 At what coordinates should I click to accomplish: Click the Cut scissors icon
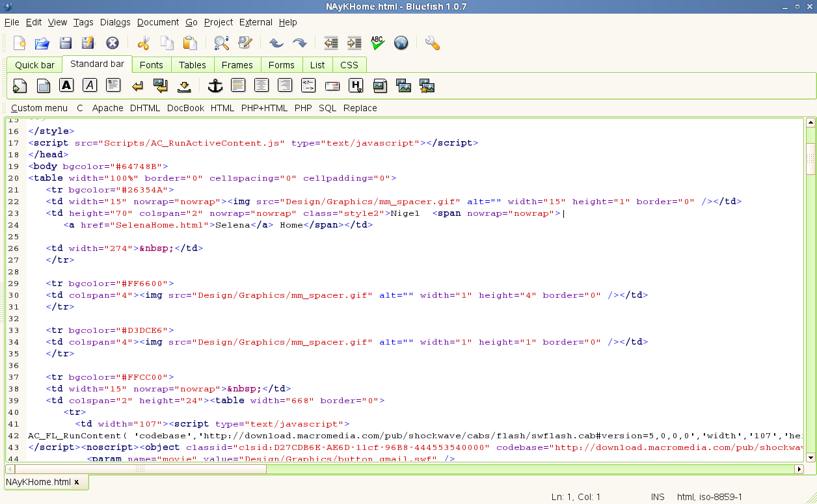point(144,44)
